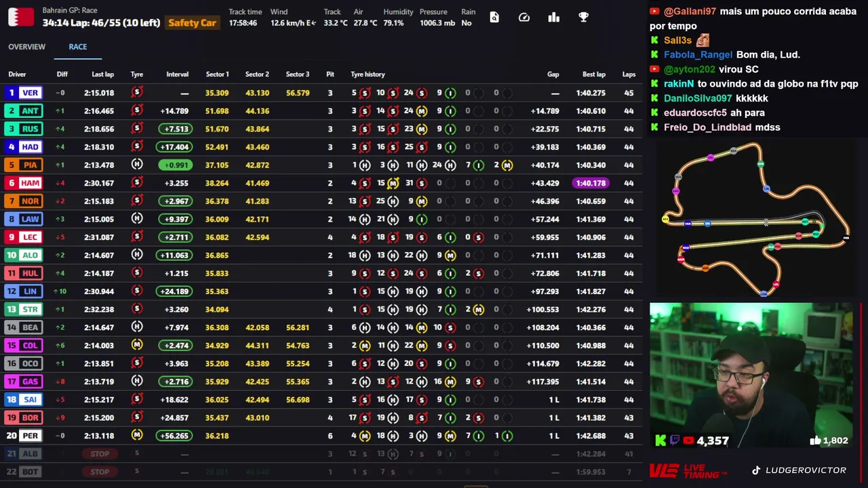This screenshot has width=868, height=488.
Task: Click the purple Twitch logo below the webcam
Action: [675, 441]
